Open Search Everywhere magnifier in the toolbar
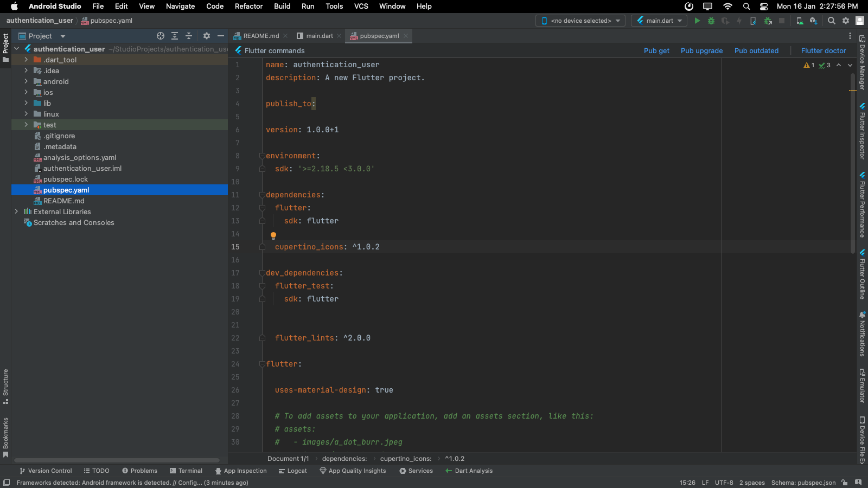The image size is (868, 488). click(831, 21)
